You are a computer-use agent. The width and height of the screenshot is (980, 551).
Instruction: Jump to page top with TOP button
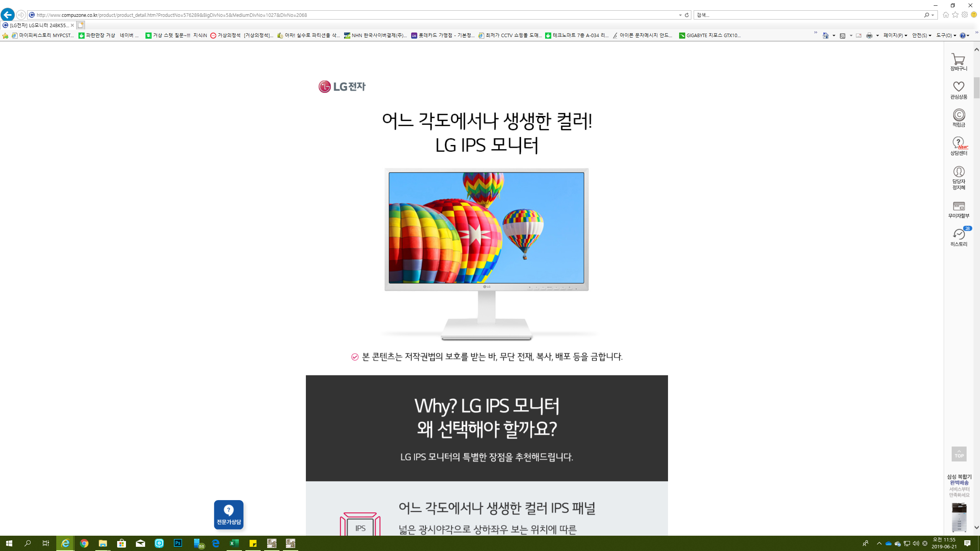coord(959,454)
